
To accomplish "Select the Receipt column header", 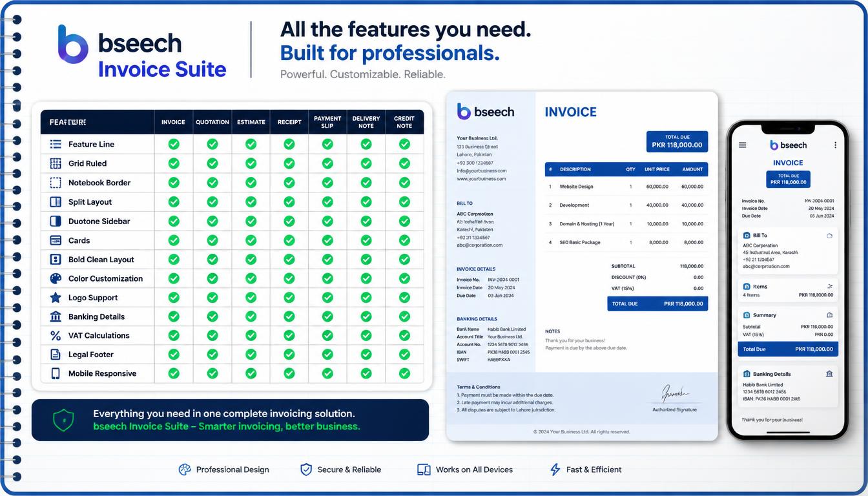I will (x=289, y=122).
